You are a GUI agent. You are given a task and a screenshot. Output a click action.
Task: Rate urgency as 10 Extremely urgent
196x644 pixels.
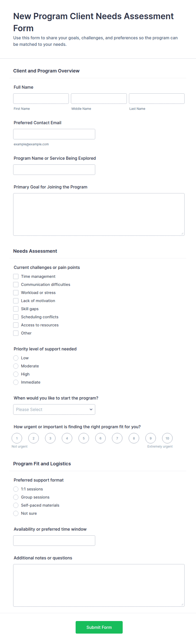pos(167,438)
